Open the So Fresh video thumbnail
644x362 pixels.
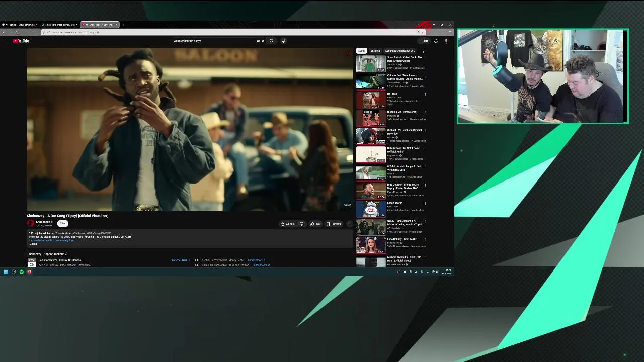371,100
